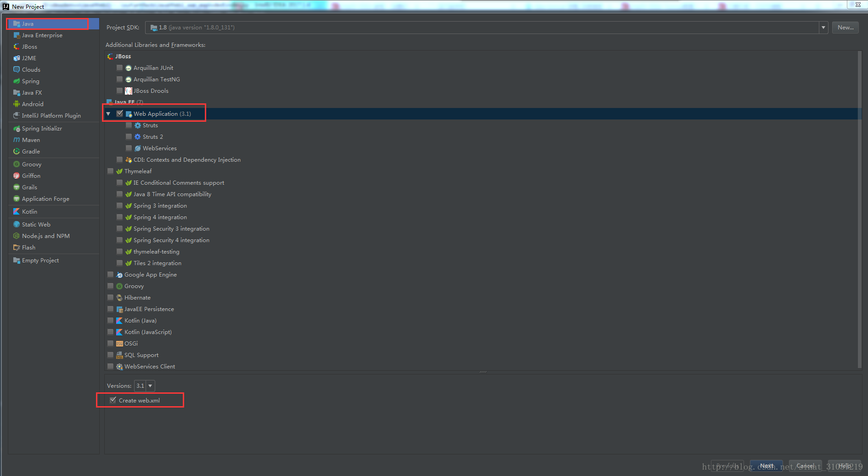Click the Application Forge icon
Screen dimensions: 868x476
17,198
